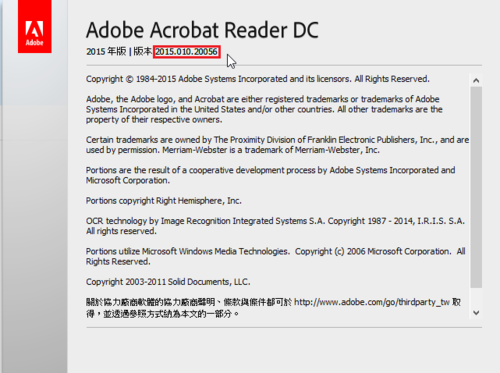Screen dimensions: 500x373
Task: Click the Windows Media Technologies paragraph
Action: click(276, 256)
